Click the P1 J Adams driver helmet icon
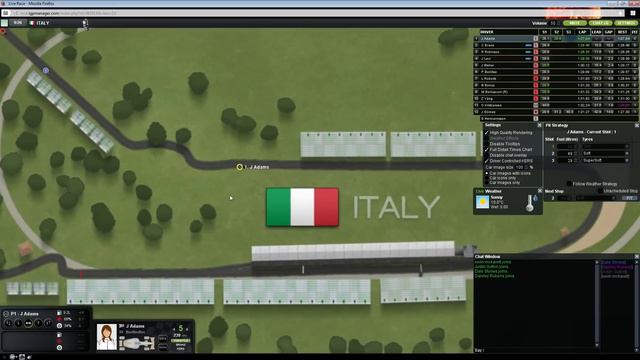 tap(6, 314)
